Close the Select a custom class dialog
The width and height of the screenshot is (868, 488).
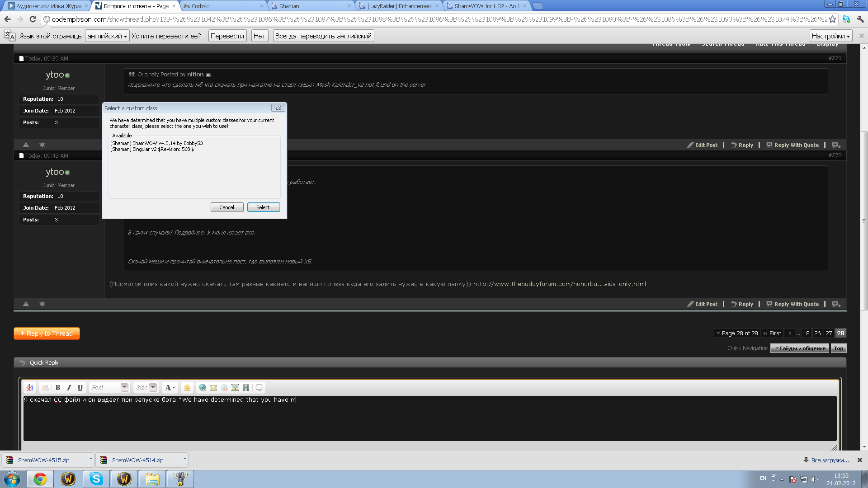(278, 108)
